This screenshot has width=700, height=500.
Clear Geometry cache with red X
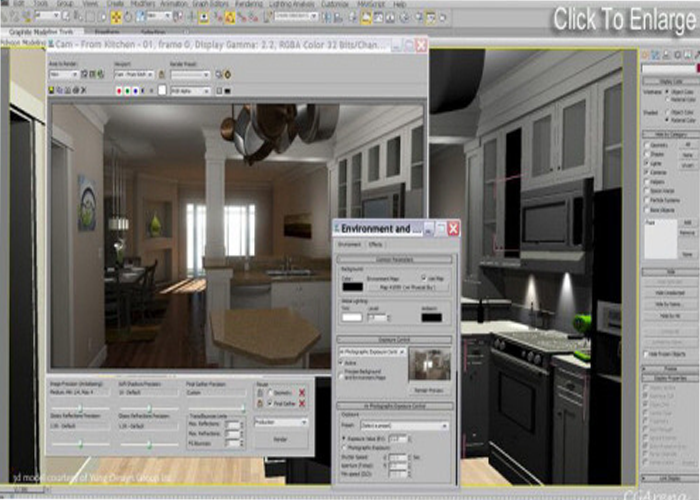point(302,393)
